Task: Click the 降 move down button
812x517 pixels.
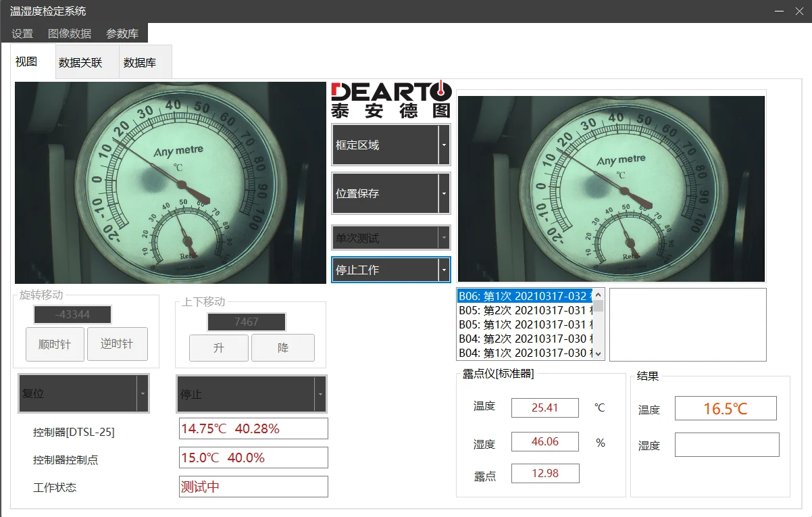Action: (283, 348)
